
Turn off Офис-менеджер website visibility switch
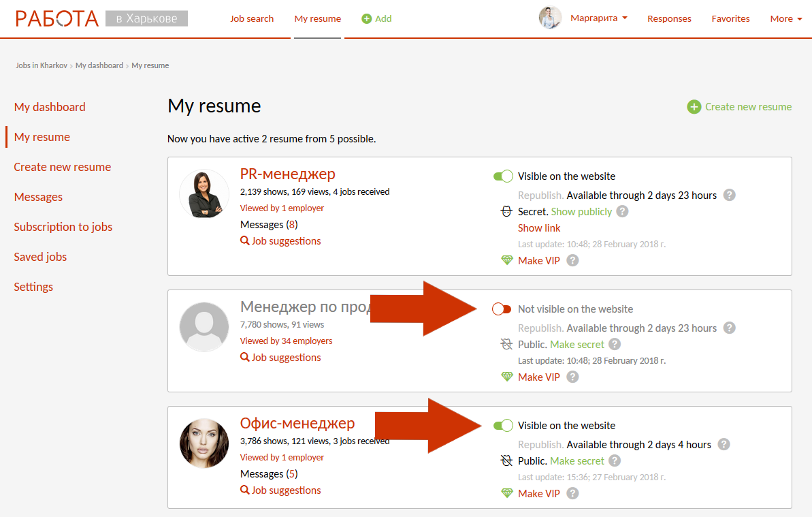tap(503, 426)
